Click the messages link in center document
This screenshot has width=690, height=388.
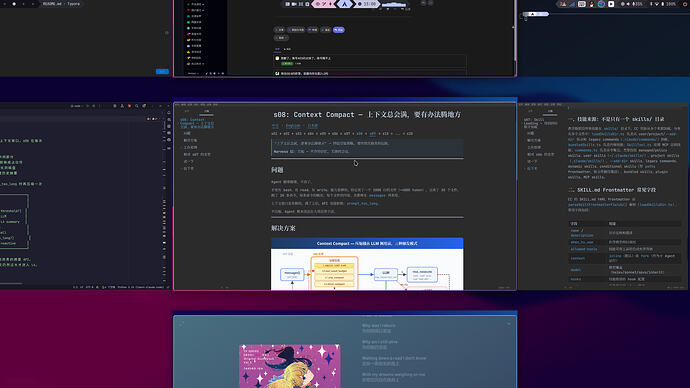(377, 195)
